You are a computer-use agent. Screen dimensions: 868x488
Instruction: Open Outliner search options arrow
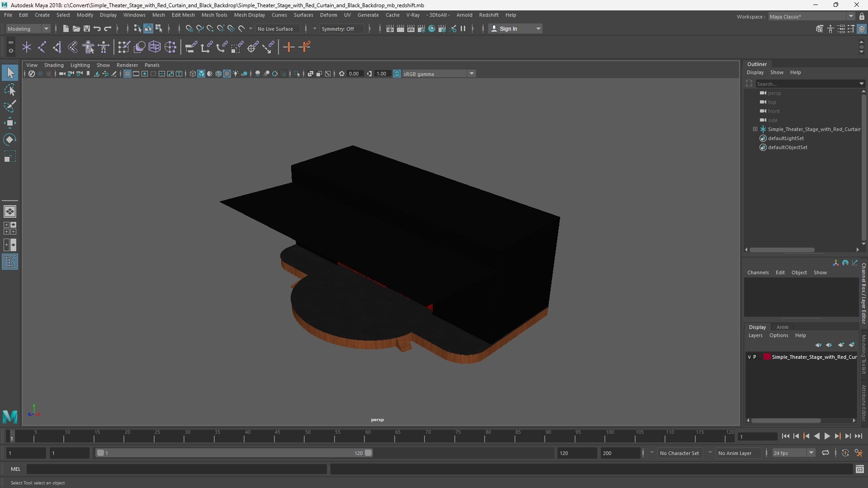tap(861, 84)
